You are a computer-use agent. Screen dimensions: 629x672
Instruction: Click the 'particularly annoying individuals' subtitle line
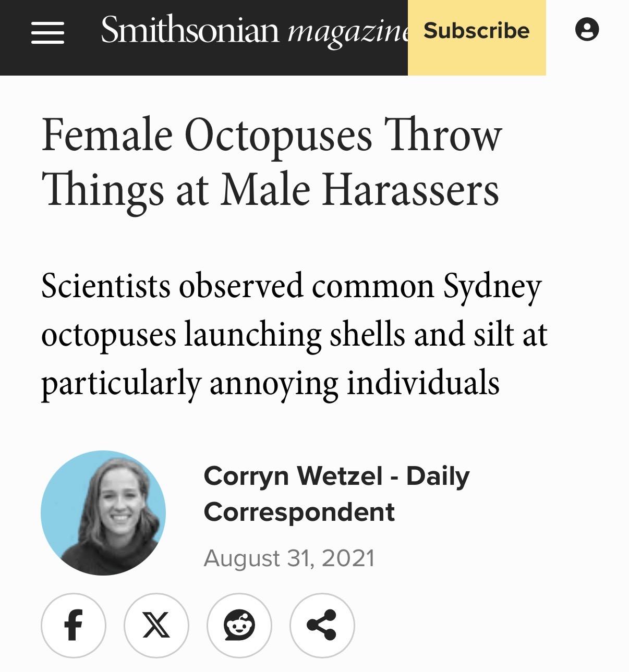[x=270, y=383]
